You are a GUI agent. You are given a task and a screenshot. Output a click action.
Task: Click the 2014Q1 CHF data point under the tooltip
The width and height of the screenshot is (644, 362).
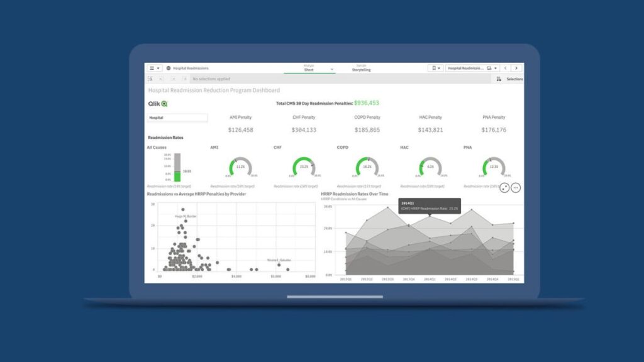click(430, 216)
